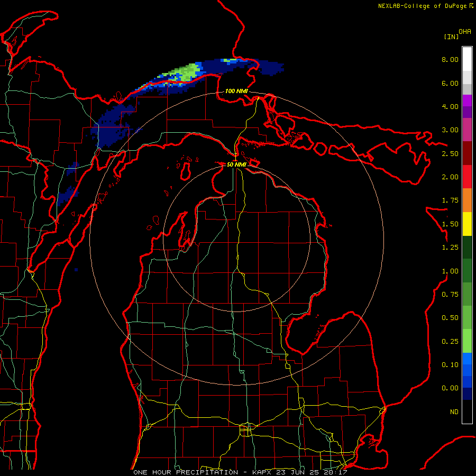This screenshot has width=476, height=476.
Task: Click the 4.00 legend value
Action: pyautogui.click(x=450, y=106)
